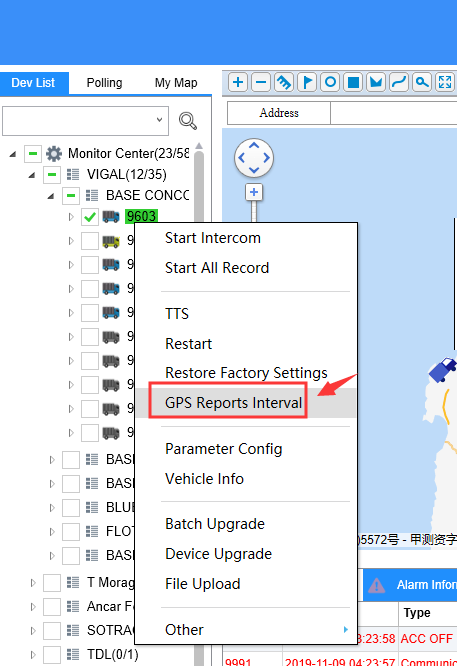This screenshot has width=457, height=666.
Task: Pan the map left with the arrow
Action: point(242,158)
